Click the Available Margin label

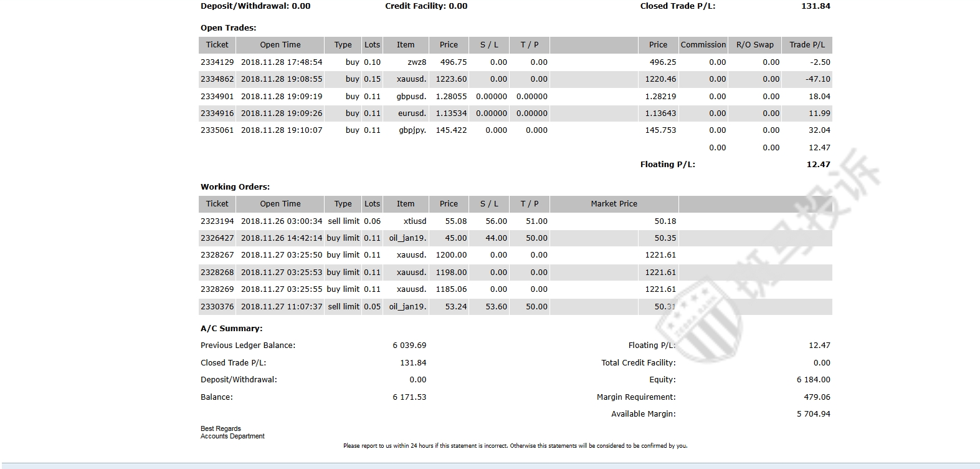tap(644, 414)
